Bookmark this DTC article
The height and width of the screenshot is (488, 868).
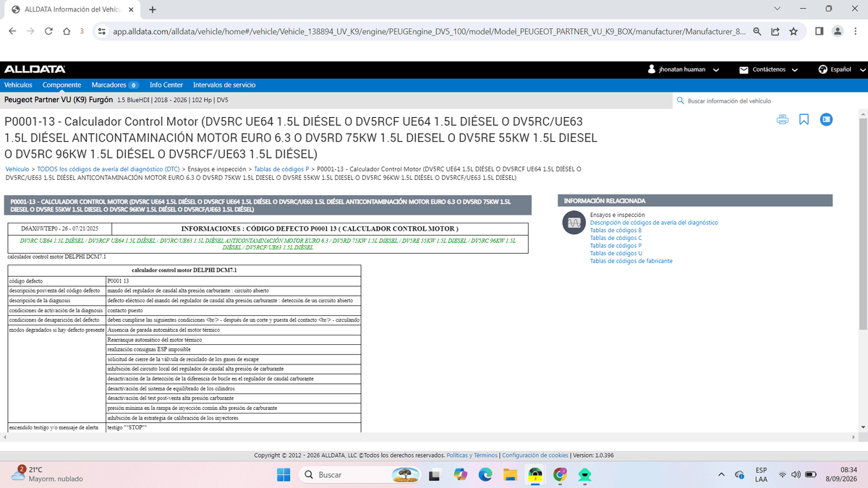804,120
